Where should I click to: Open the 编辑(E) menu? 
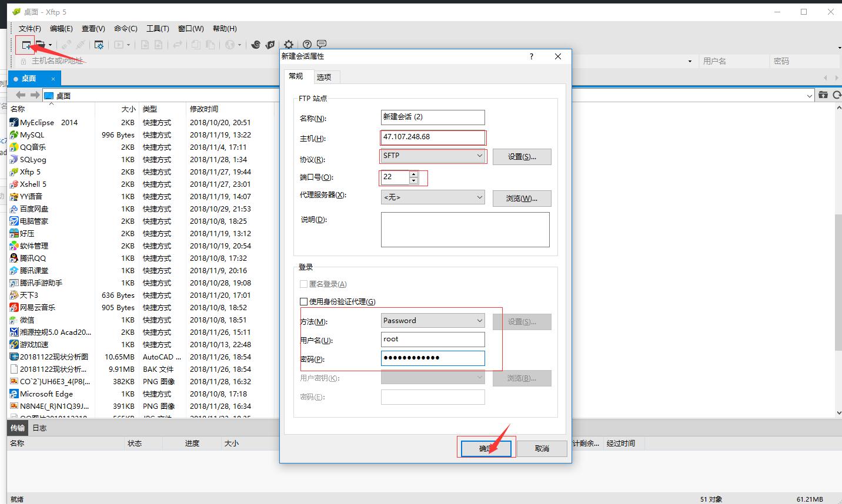pos(62,29)
